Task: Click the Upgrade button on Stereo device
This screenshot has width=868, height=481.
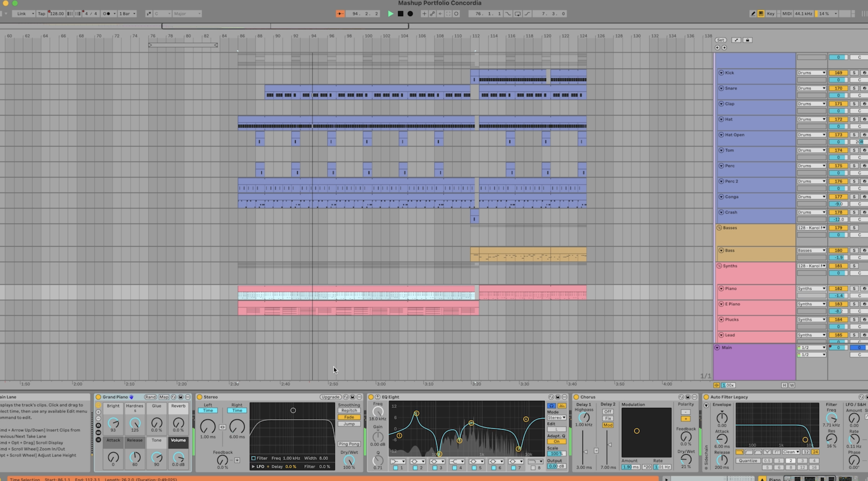Action: click(x=330, y=397)
